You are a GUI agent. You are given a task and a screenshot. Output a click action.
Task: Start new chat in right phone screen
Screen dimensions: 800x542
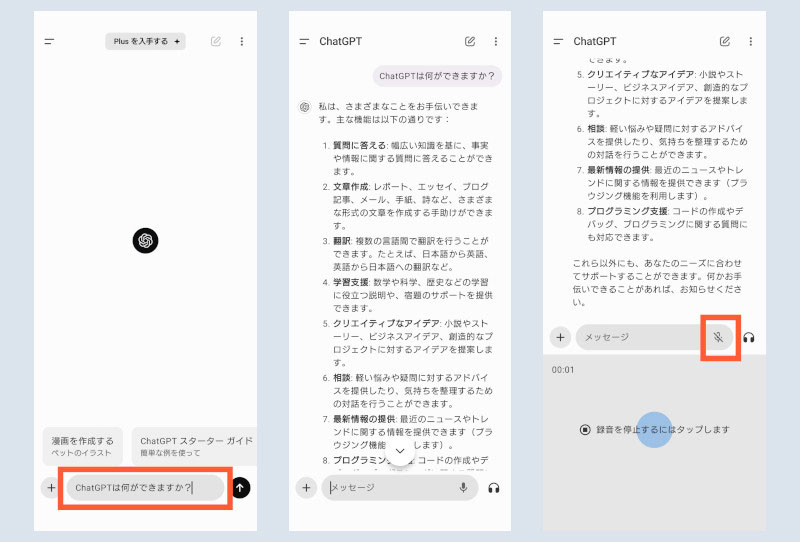[724, 41]
